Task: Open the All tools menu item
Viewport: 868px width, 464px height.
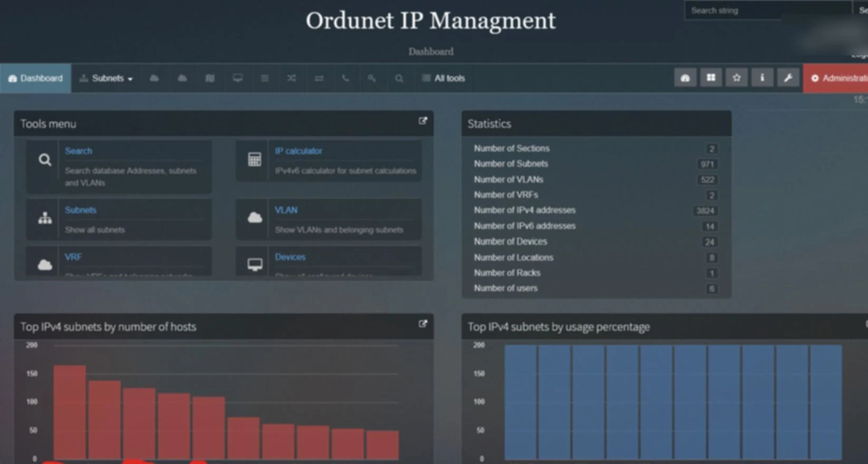Action: [443, 78]
